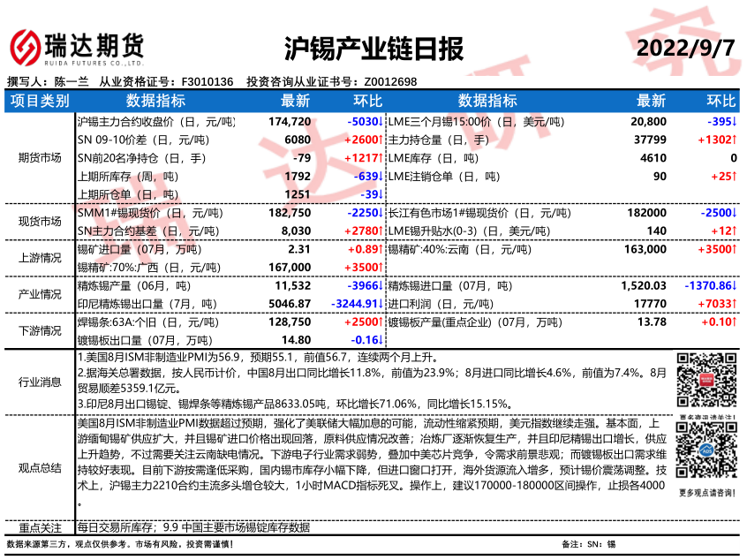This screenshot has height=560, width=747.
Task: Click the 瑞达期货 red diamond logo
Action: pyautogui.click(x=25, y=45)
